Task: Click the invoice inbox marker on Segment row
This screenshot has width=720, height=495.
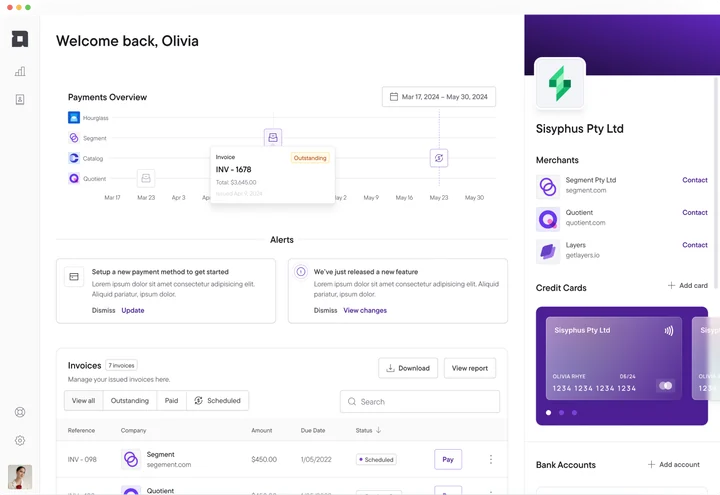Action: [273, 137]
